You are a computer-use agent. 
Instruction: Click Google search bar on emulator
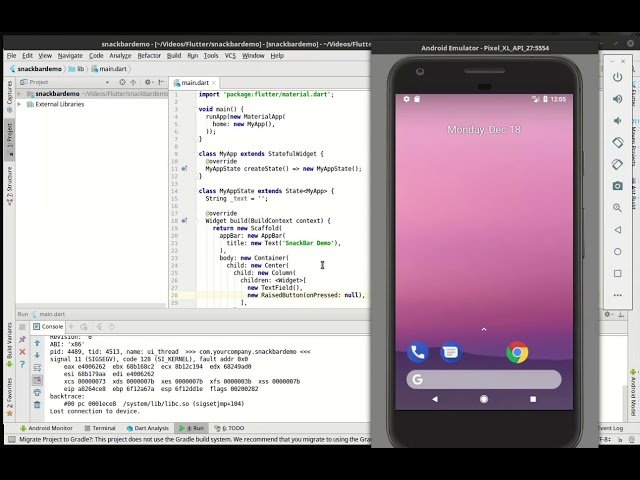484,380
